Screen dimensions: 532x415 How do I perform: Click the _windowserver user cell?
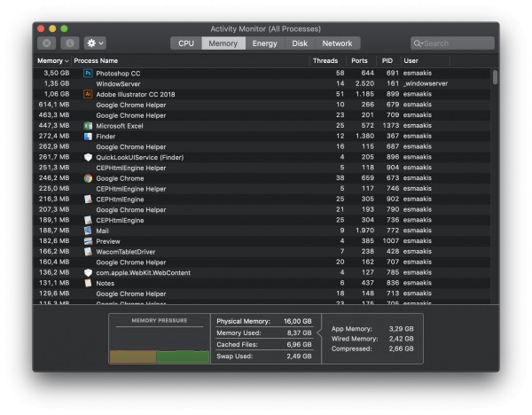426,83
